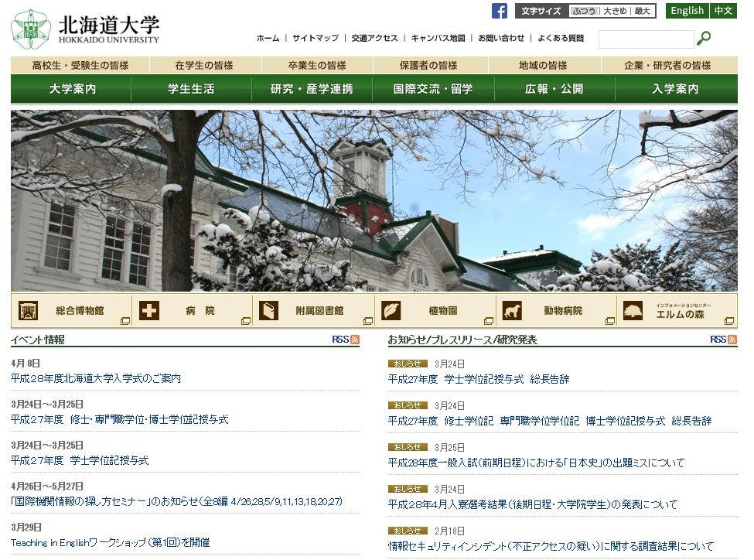Image resolution: width=754 pixels, height=560 pixels.
Task: Open the 総合博物館 museum icon
Action: click(x=29, y=309)
